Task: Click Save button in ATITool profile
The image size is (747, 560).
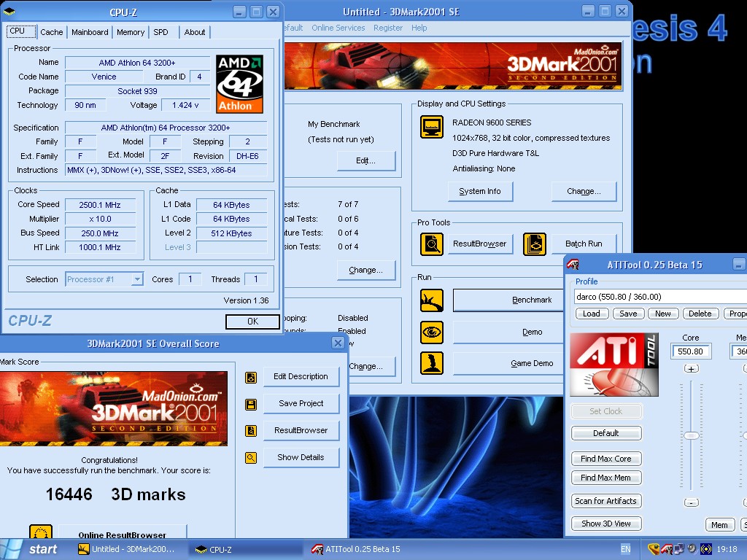Action: pos(628,314)
